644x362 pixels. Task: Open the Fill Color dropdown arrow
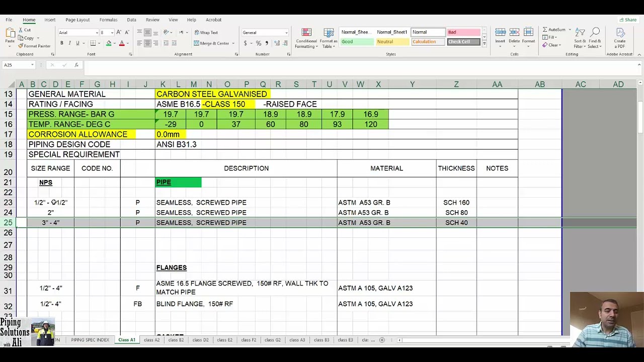(x=114, y=43)
